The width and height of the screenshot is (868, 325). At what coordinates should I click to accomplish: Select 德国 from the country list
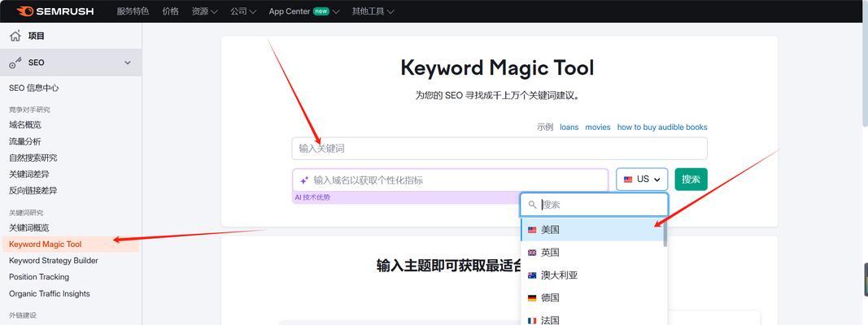pos(592,298)
